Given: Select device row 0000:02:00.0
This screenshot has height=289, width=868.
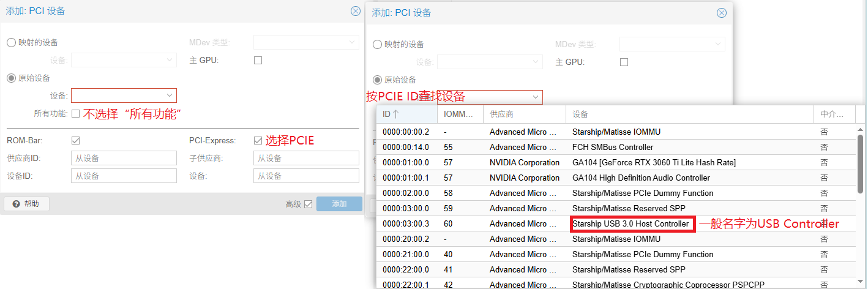Looking at the screenshot, I should pos(616,193).
